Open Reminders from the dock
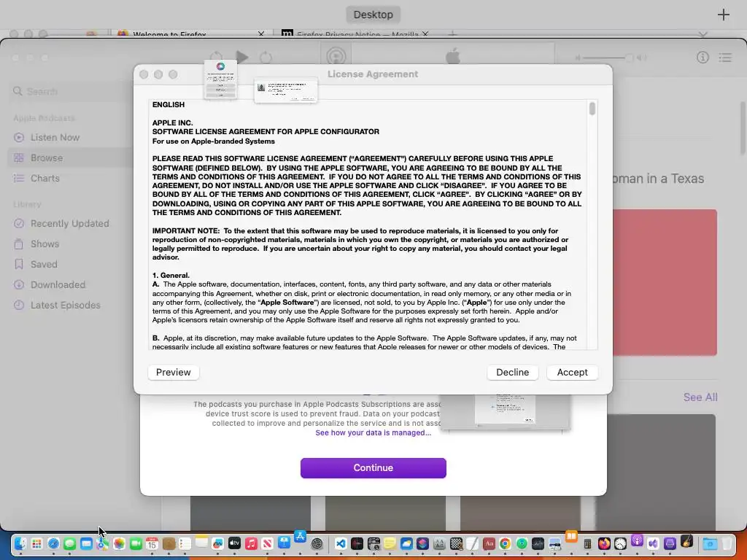The image size is (747, 560). (x=185, y=543)
